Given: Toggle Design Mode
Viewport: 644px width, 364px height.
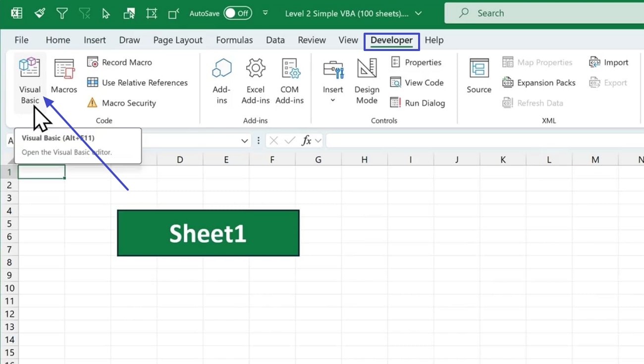Looking at the screenshot, I should (x=367, y=82).
